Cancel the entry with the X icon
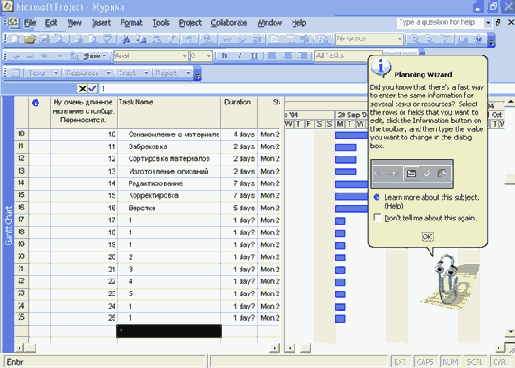 pyautogui.click(x=82, y=88)
